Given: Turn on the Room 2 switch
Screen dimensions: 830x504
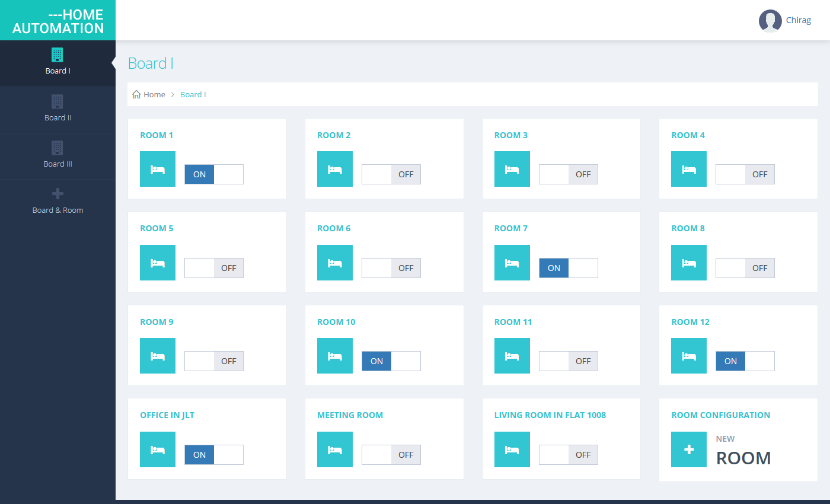Looking at the screenshot, I should [391, 174].
